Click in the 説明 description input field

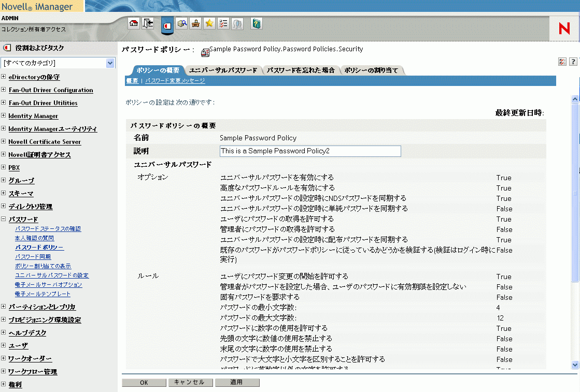pos(310,151)
